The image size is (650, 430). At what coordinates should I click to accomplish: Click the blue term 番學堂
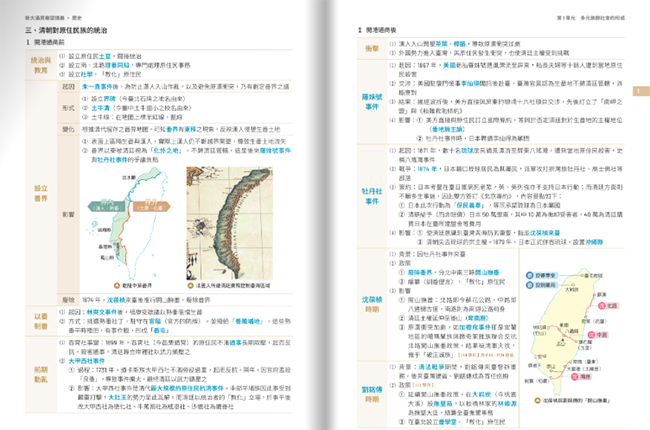(448, 422)
